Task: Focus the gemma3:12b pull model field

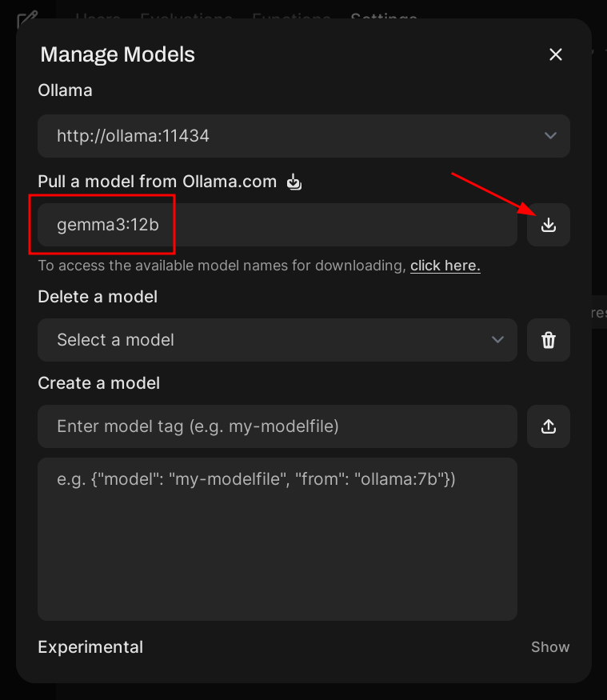Action: pyautogui.click(x=277, y=225)
